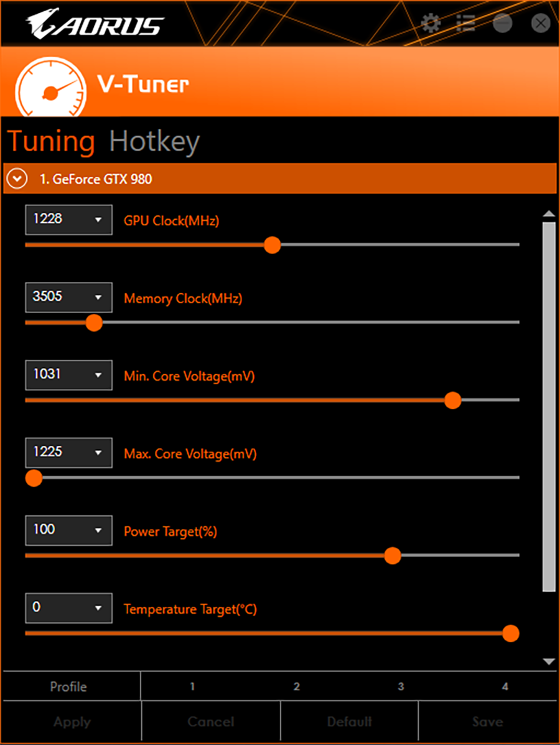Viewport: 560px width, 745px height.
Task: Close the AORUS window
Action: pyautogui.click(x=541, y=23)
